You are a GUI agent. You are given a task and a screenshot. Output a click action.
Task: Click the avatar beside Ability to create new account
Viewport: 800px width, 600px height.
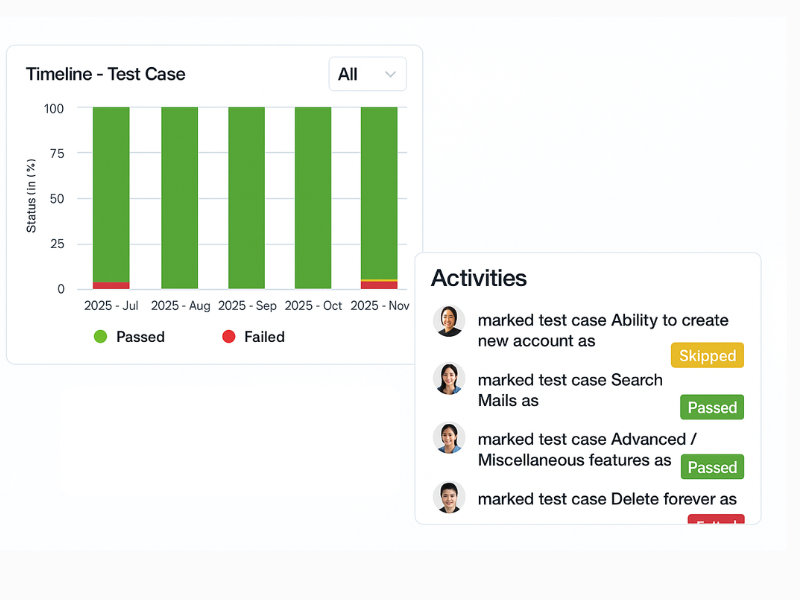point(449,322)
